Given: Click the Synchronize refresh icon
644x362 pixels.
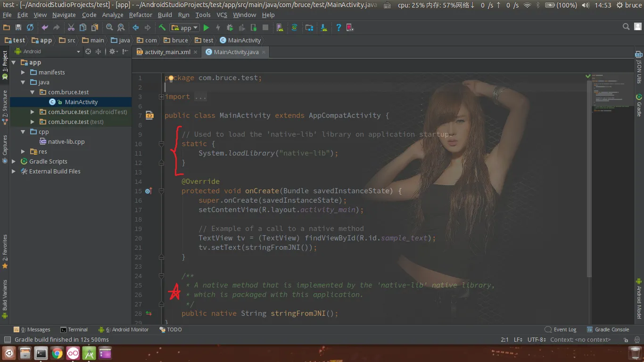Looking at the screenshot, I should 30,28.
